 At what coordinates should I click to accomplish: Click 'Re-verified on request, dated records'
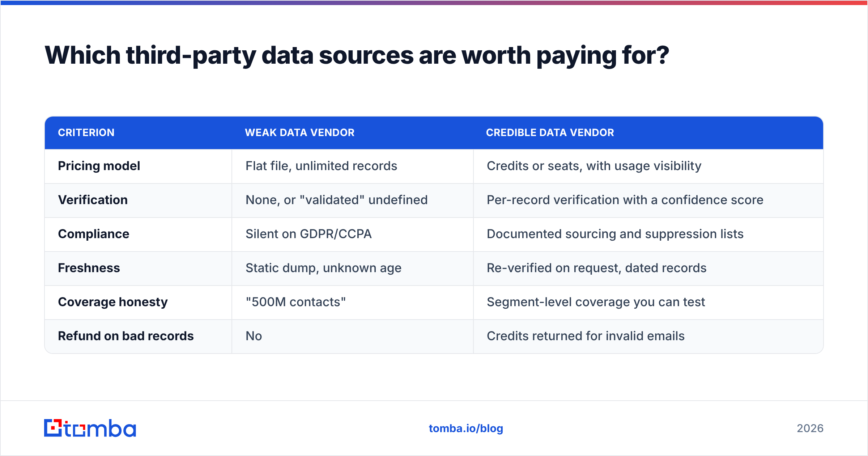click(x=596, y=268)
